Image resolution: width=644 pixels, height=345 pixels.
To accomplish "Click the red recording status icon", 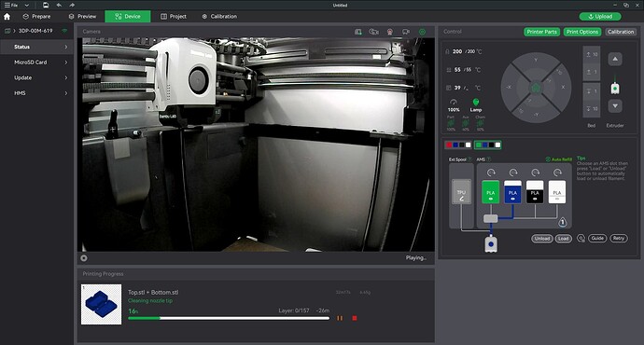I will 390,32.
